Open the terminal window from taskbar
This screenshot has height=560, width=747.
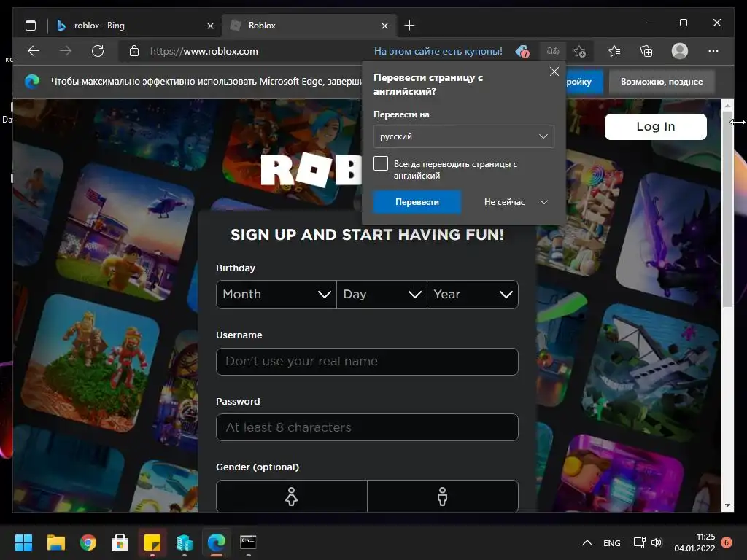tap(248, 542)
